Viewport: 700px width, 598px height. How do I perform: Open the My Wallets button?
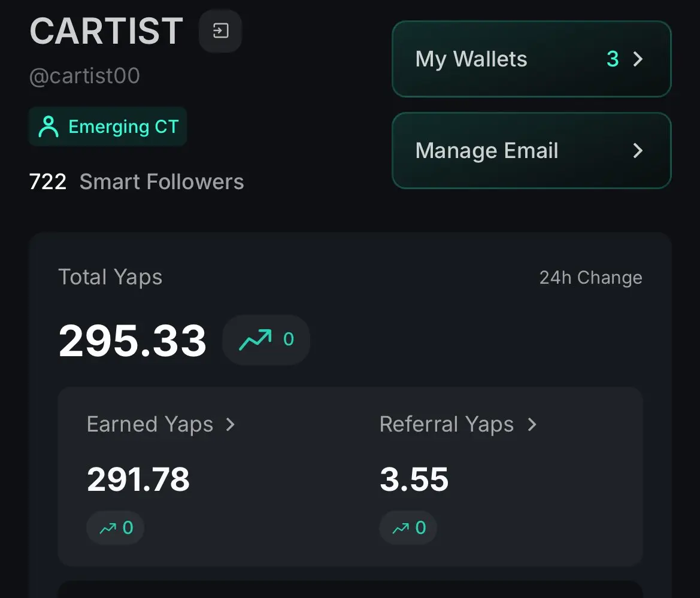pos(532,59)
